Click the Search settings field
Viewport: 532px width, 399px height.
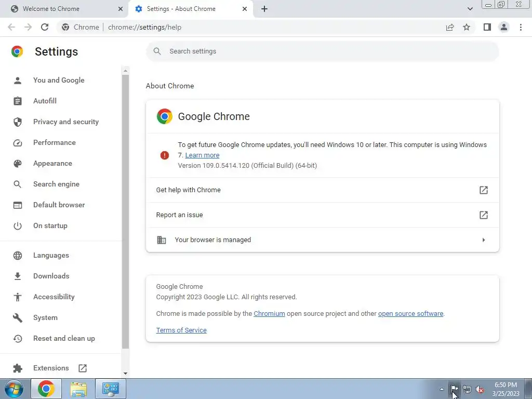[322, 51]
